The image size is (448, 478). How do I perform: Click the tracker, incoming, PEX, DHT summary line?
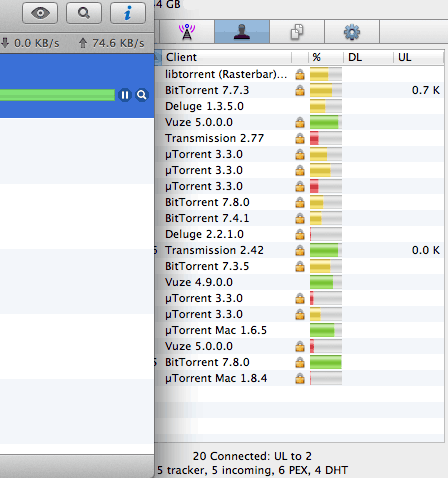252,470
